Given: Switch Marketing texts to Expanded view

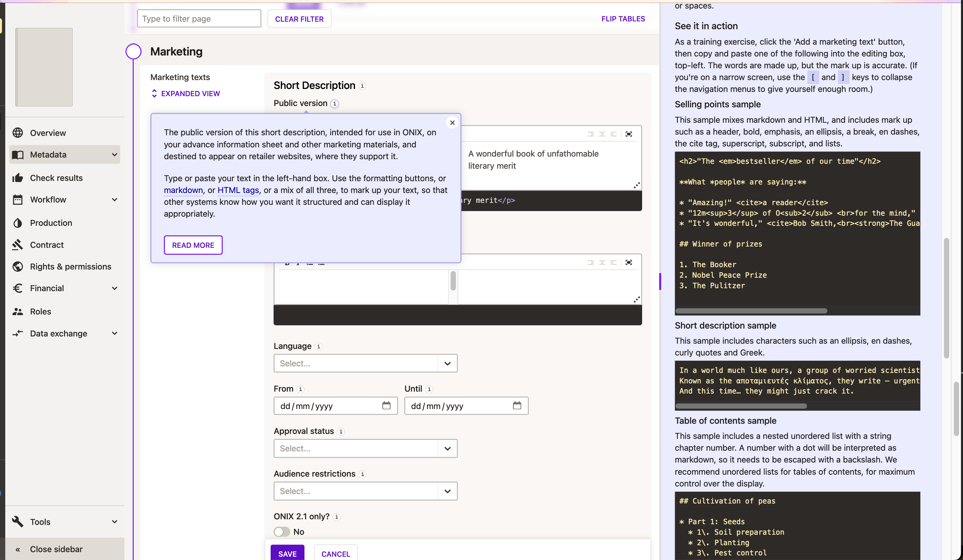Looking at the screenshot, I should (x=186, y=94).
